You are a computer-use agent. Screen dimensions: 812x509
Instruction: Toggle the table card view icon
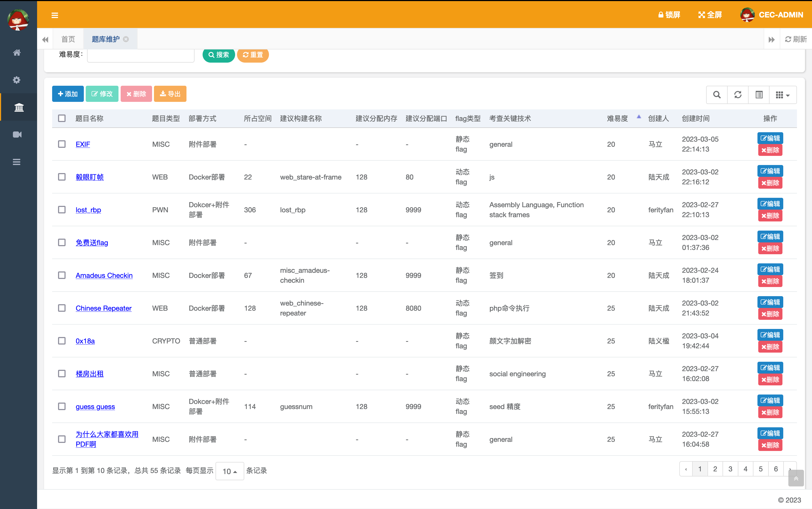[759, 95]
